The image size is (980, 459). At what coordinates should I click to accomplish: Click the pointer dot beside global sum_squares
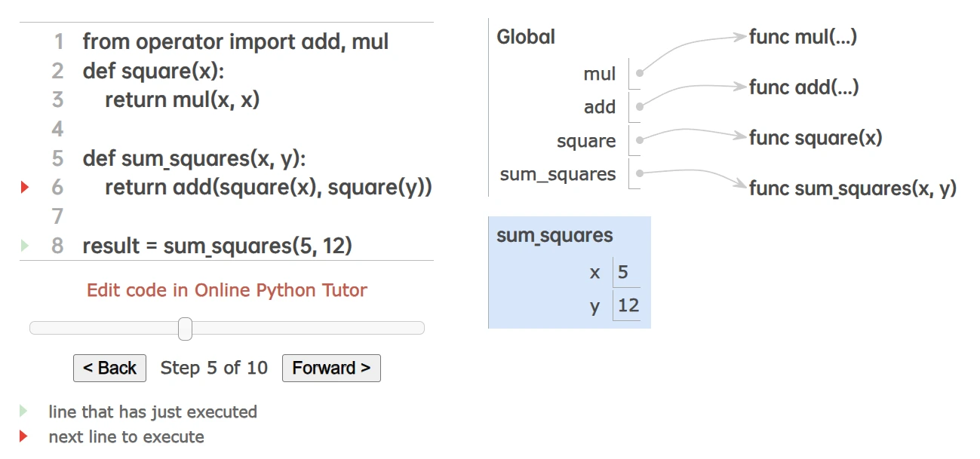pyautogui.click(x=640, y=173)
